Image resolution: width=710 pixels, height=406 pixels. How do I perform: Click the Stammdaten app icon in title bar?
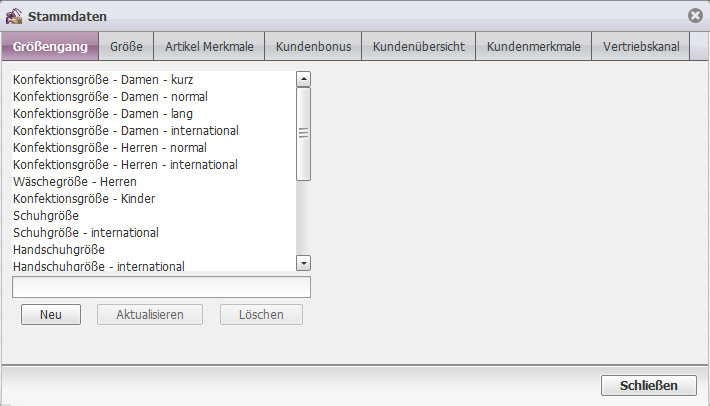click(14, 16)
